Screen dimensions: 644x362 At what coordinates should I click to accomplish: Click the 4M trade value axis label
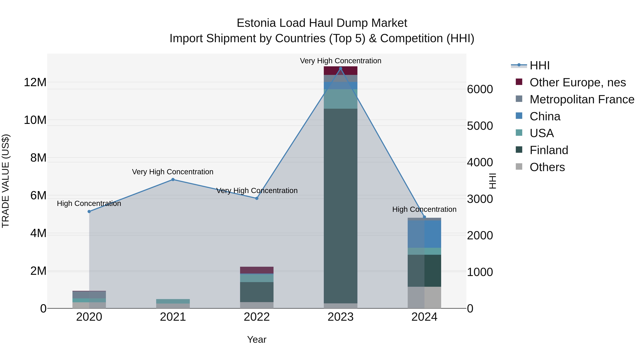click(x=38, y=233)
